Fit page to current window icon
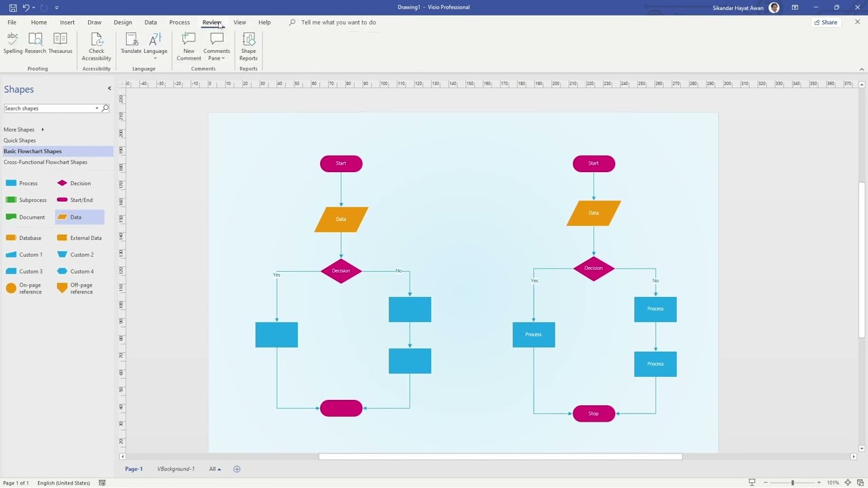The height and width of the screenshot is (488, 868). click(848, 483)
